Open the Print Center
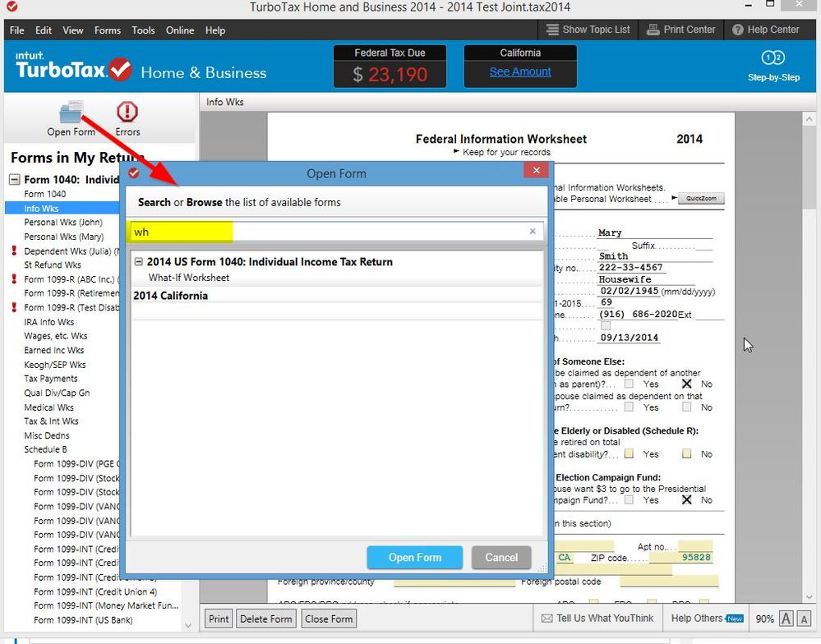The height and width of the screenshot is (644, 821). coord(680,30)
